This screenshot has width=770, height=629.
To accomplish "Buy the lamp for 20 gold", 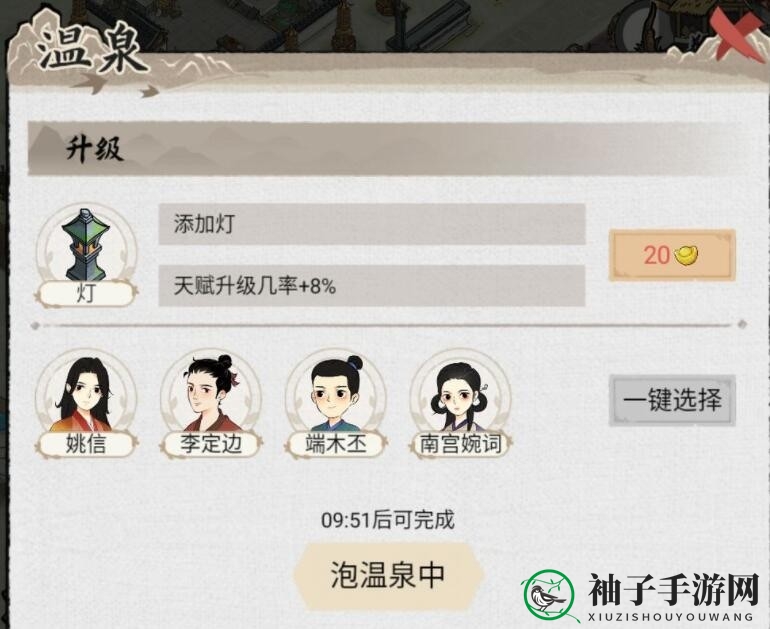I will [x=672, y=255].
